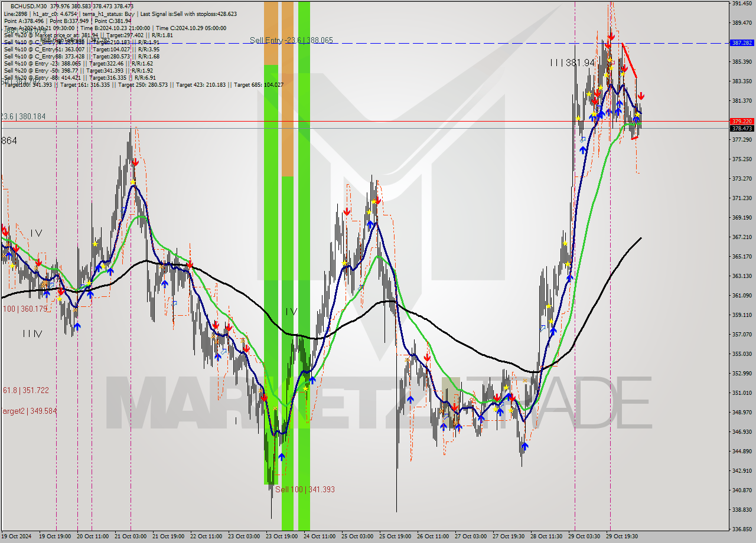Select the 351.010 price axis value
The image size is (756, 543).
coord(742,393)
